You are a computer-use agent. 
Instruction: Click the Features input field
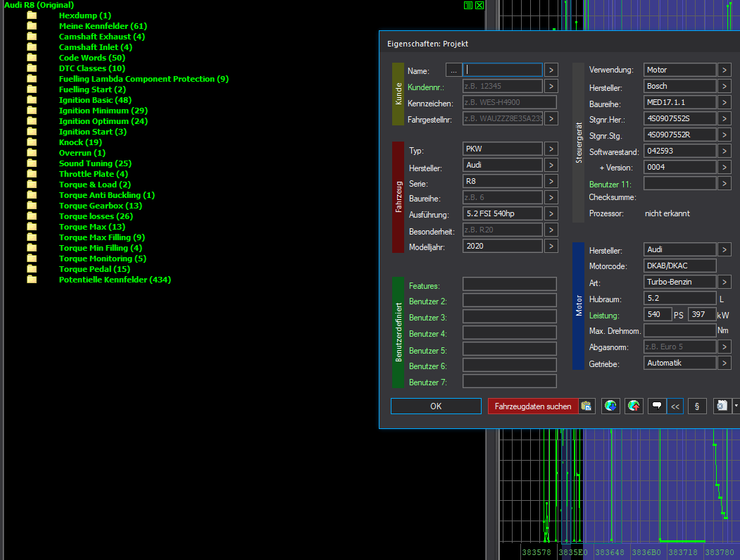[510, 284]
